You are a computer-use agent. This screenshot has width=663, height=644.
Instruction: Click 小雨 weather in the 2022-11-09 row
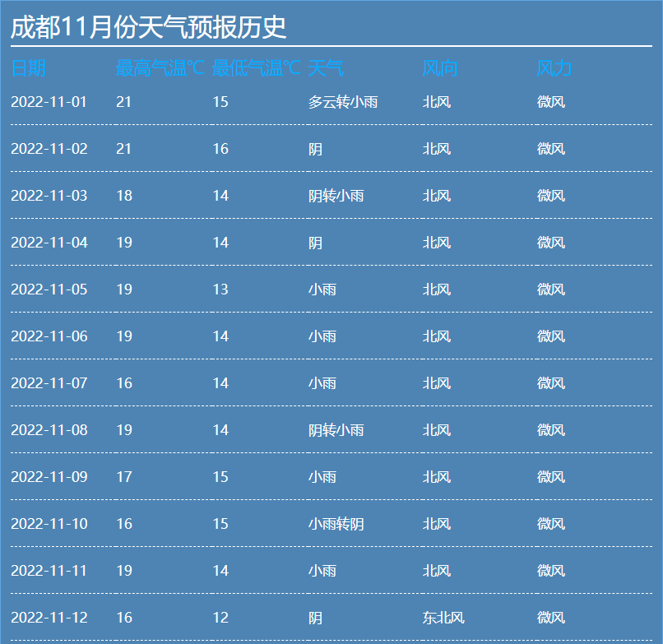322,477
